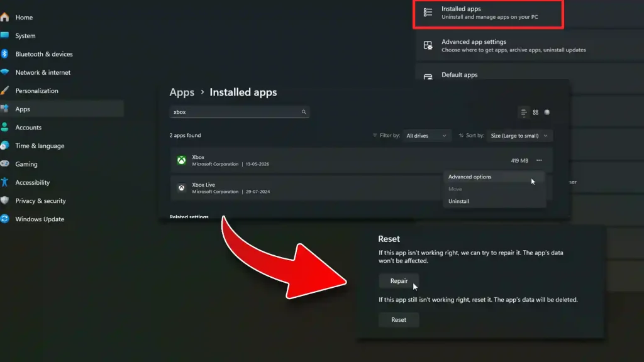Screen dimensions: 644x362
Task: Click the Accounts person icon
Action: (5, 127)
